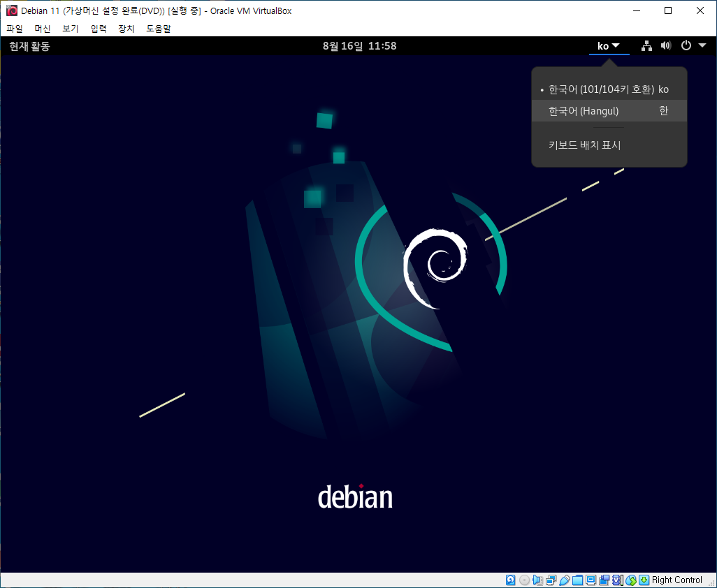Open the 보기 menu

click(x=71, y=29)
